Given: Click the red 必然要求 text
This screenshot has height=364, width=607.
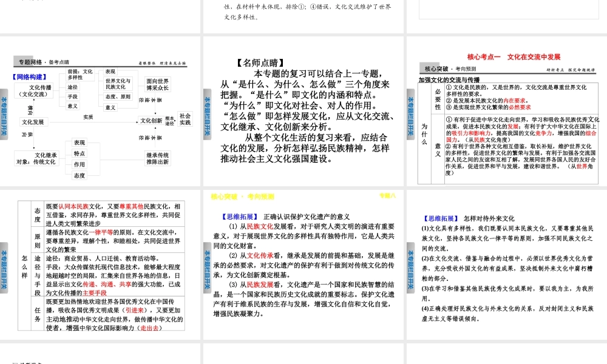Looking at the screenshot, I should click(520, 107).
